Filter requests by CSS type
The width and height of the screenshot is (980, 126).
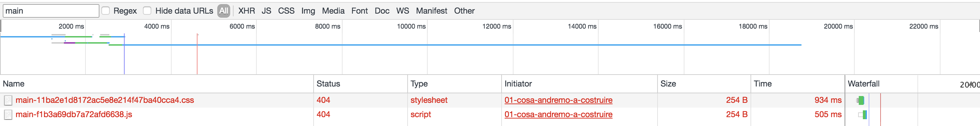286,11
